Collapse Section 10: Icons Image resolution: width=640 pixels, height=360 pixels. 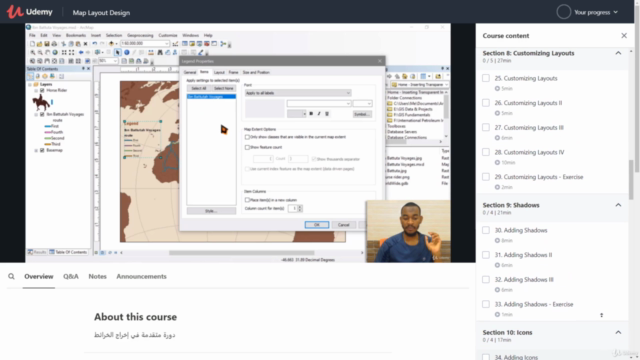618,332
